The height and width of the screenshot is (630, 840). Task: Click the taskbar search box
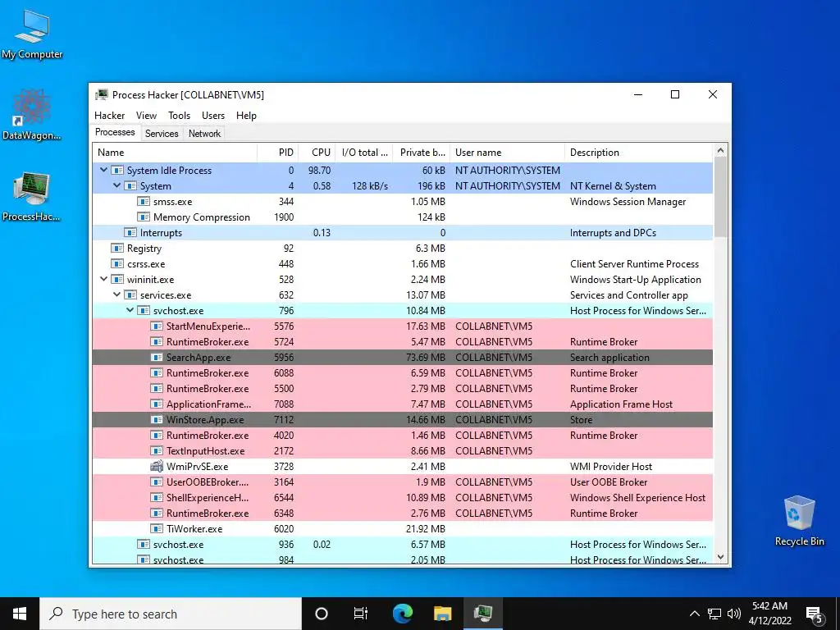(171, 614)
